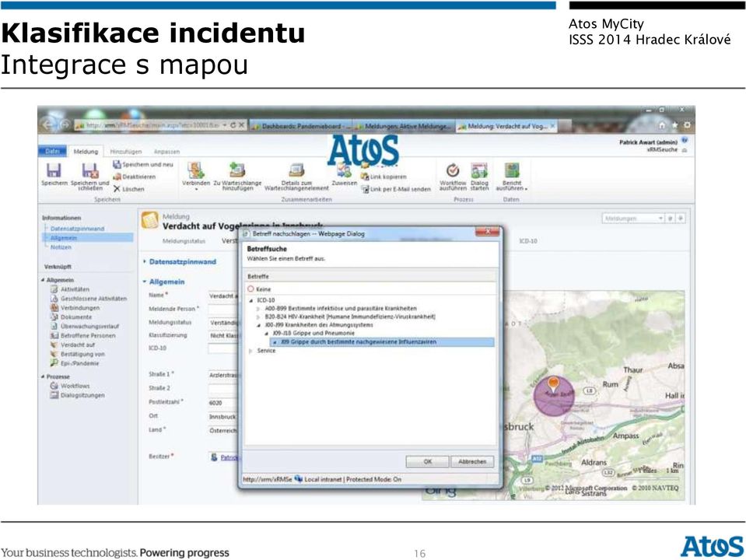The width and height of the screenshot is (746, 560).
Task: Click the browser forward arrow button
Action: tap(65, 125)
